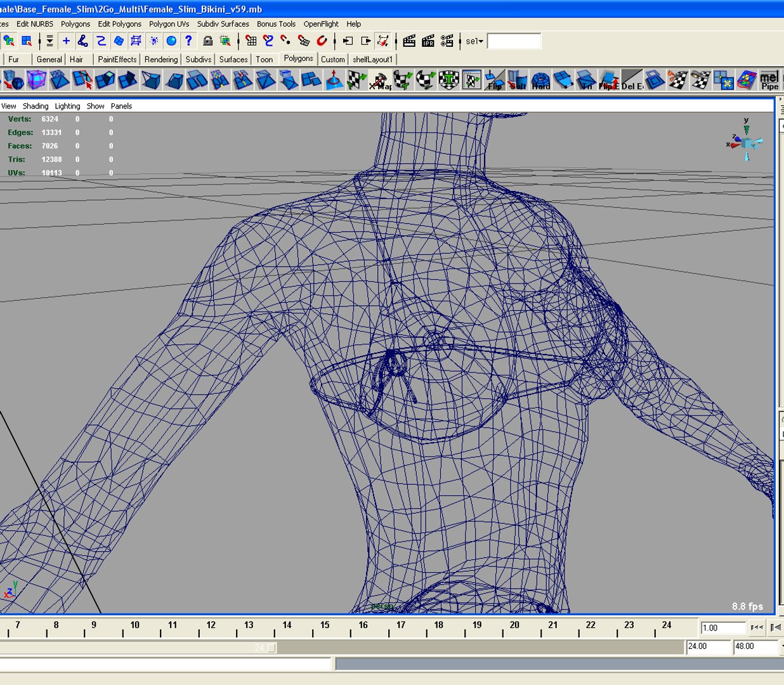Click the playback start time field 1.00
Image resolution: width=784 pixels, height=685 pixels.
pos(723,628)
